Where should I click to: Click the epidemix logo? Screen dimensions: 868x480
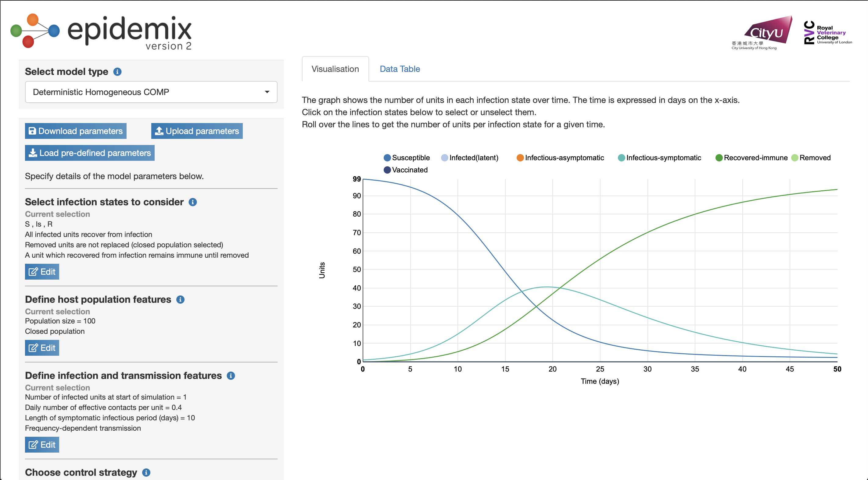102,32
